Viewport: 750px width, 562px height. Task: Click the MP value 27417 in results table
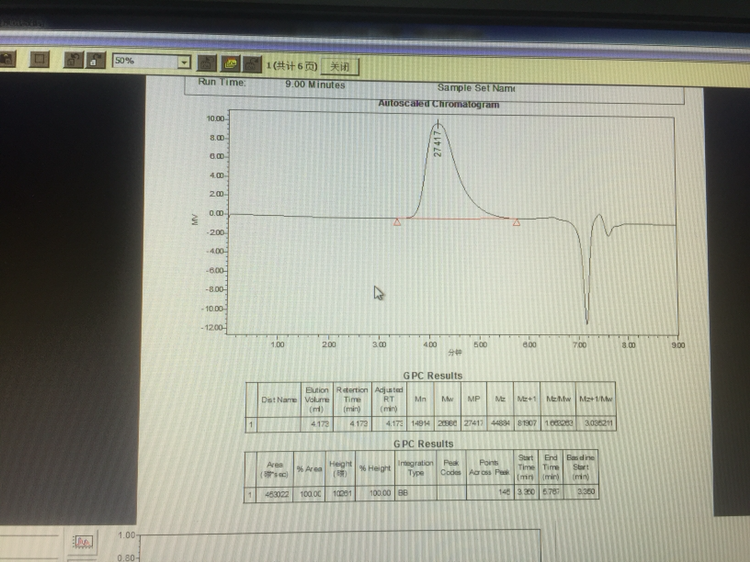pos(474,423)
